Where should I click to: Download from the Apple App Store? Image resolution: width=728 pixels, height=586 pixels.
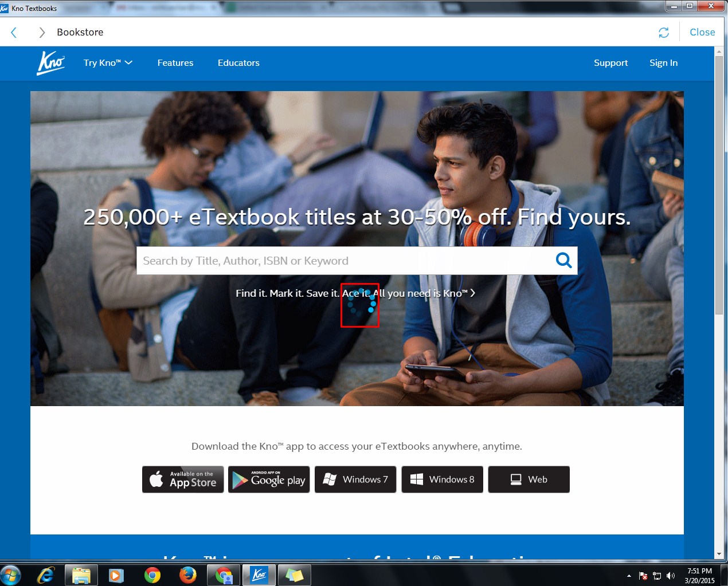183,479
